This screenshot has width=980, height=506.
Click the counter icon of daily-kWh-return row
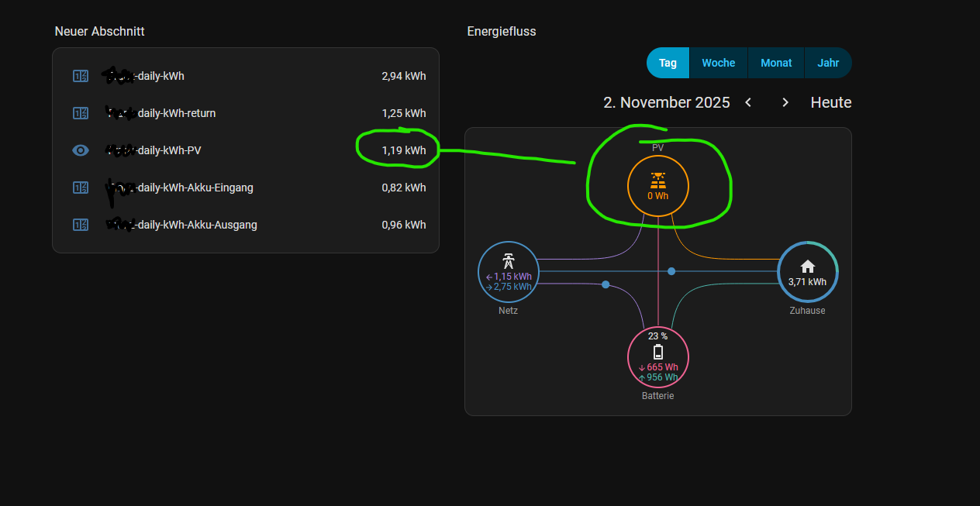point(81,113)
